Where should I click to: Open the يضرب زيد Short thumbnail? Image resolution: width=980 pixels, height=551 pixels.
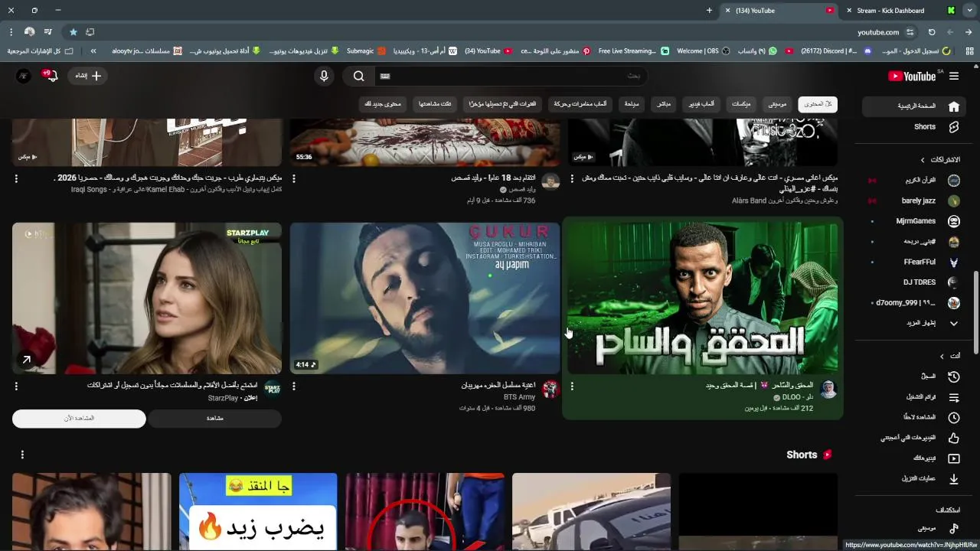click(258, 511)
